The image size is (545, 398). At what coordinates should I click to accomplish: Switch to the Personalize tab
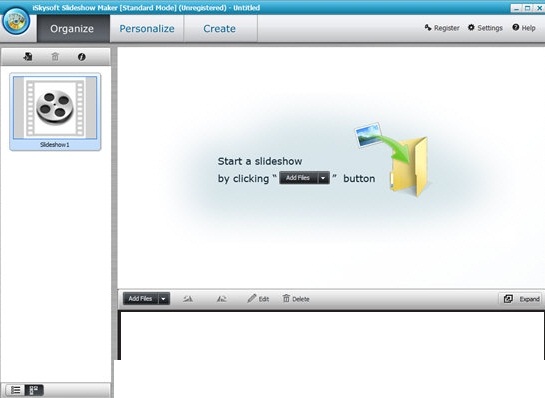(147, 29)
